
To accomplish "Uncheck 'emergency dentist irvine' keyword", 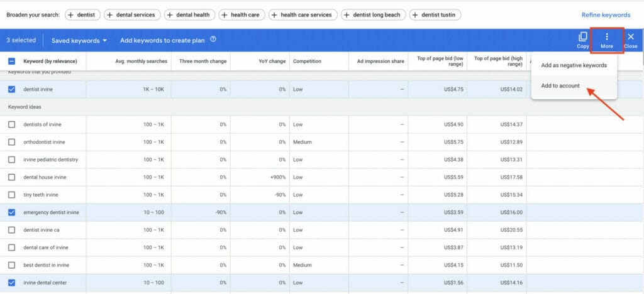I will point(12,212).
